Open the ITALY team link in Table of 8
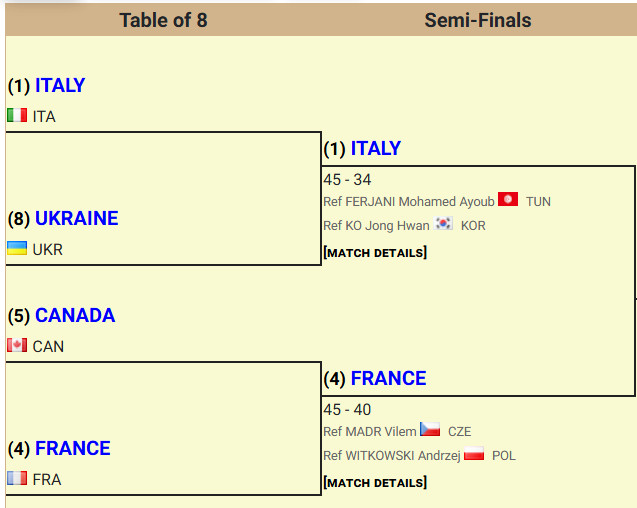 click(x=60, y=86)
